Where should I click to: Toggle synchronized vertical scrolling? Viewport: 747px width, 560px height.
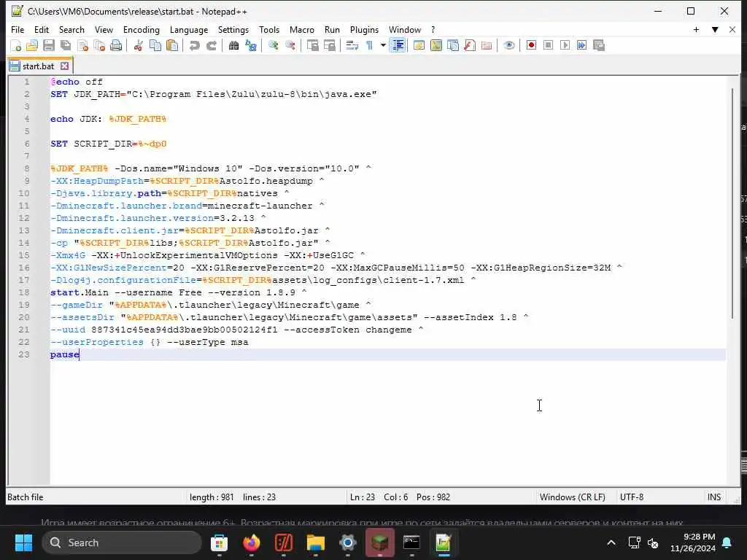312,46
